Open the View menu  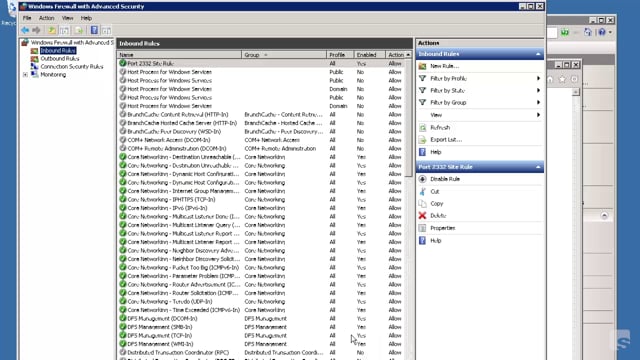67,18
